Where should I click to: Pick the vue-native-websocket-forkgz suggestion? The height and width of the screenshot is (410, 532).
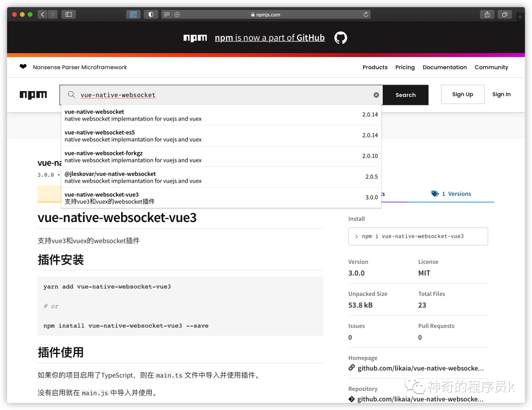[x=221, y=157]
